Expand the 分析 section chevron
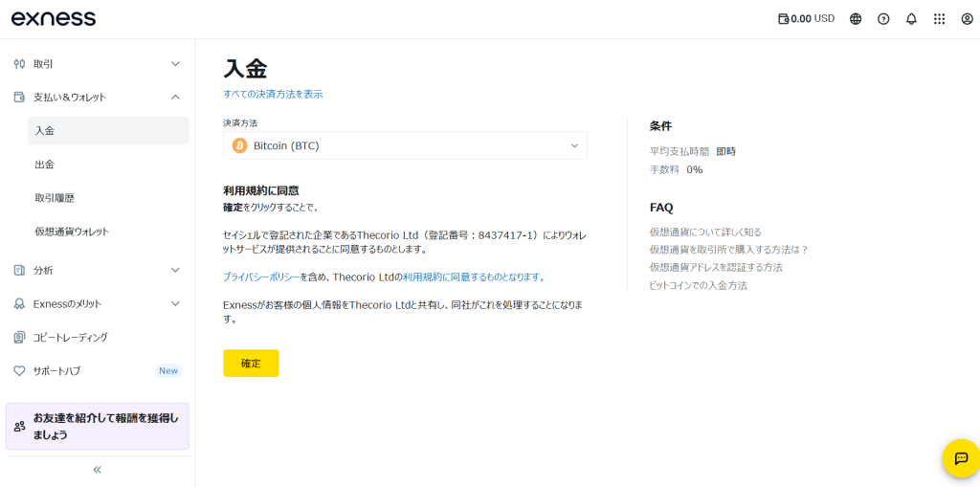 point(176,270)
